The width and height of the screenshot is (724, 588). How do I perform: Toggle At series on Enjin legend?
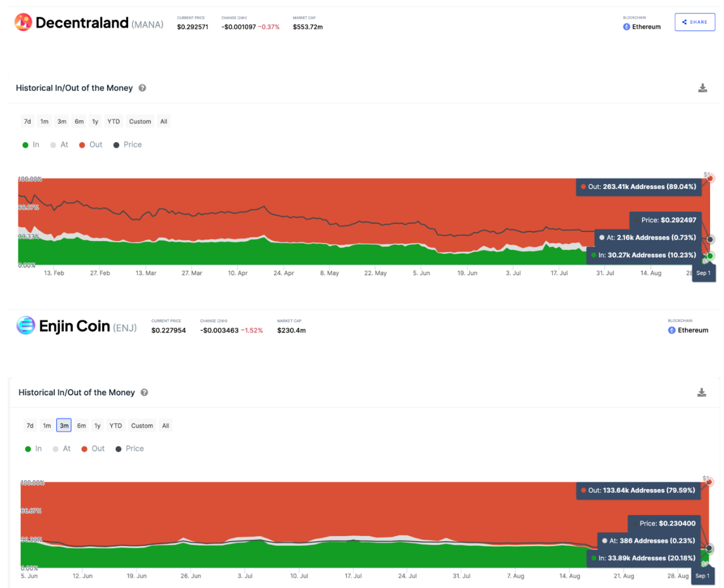coord(62,449)
